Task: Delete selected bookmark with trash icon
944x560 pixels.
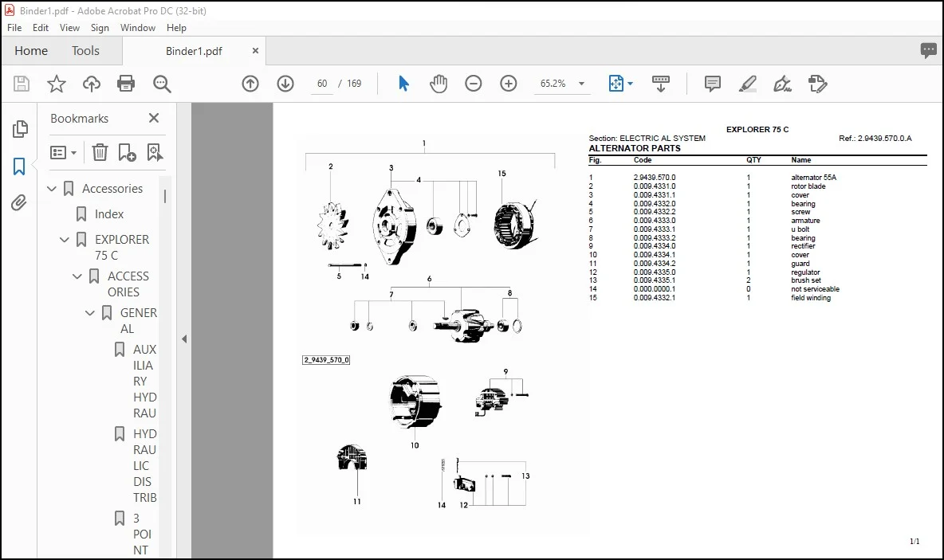Action: (100, 152)
